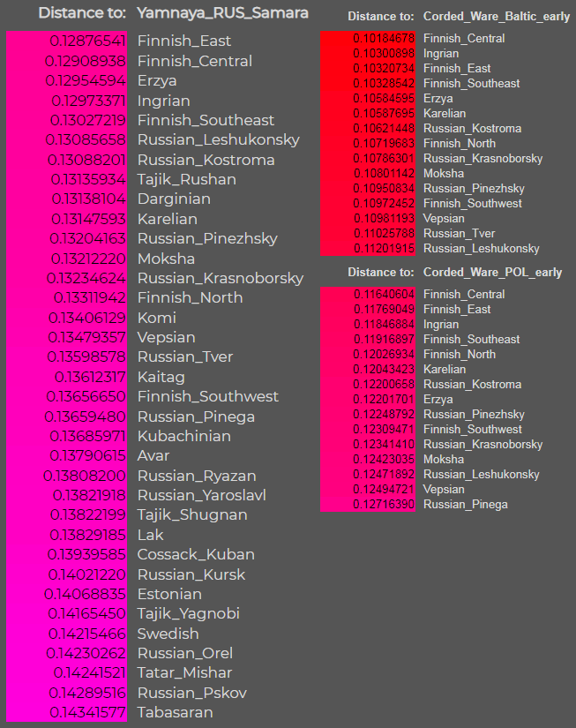Select Finnish_Central next to 0.11640604
The width and height of the screenshot is (576, 728).
point(464,295)
